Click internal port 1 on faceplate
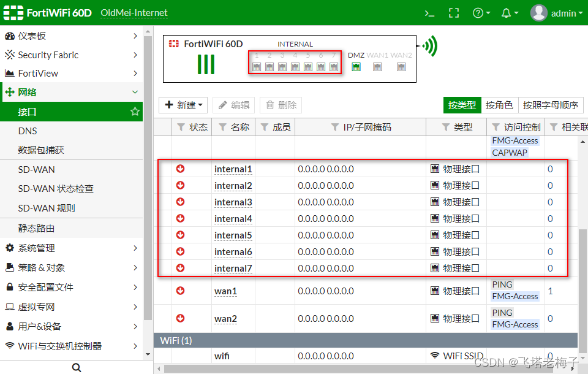This screenshot has width=588, height=374. (x=257, y=67)
